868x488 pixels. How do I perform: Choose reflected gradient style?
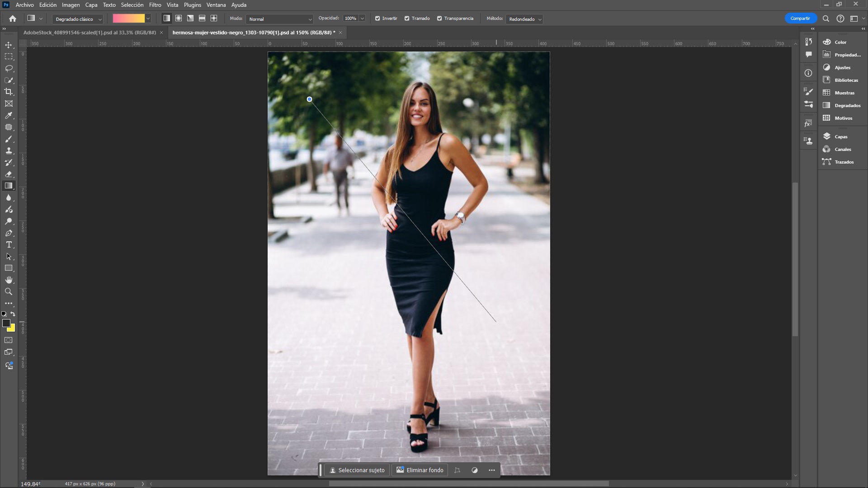click(202, 19)
